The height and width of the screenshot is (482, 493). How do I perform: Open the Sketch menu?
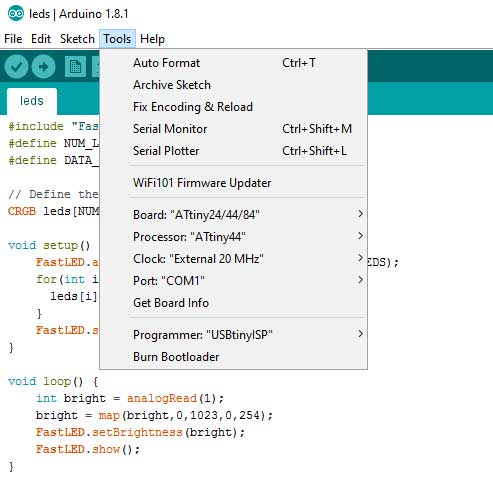click(x=77, y=39)
